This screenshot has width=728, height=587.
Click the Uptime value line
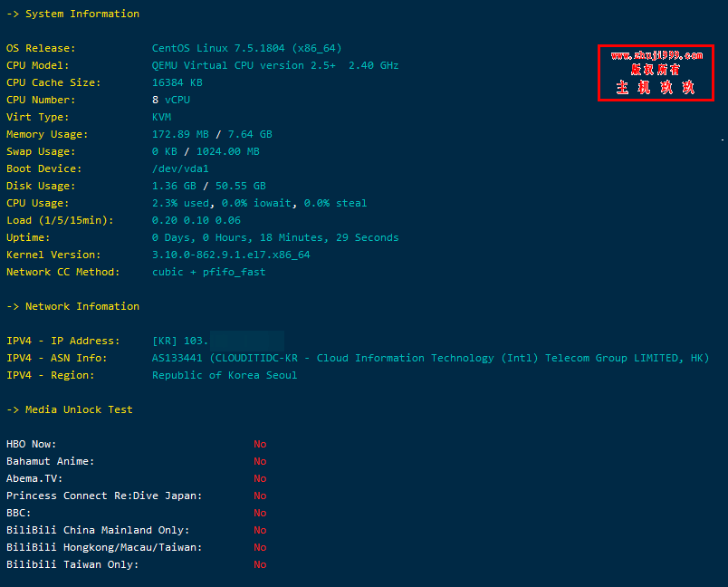click(x=275, y=237)
